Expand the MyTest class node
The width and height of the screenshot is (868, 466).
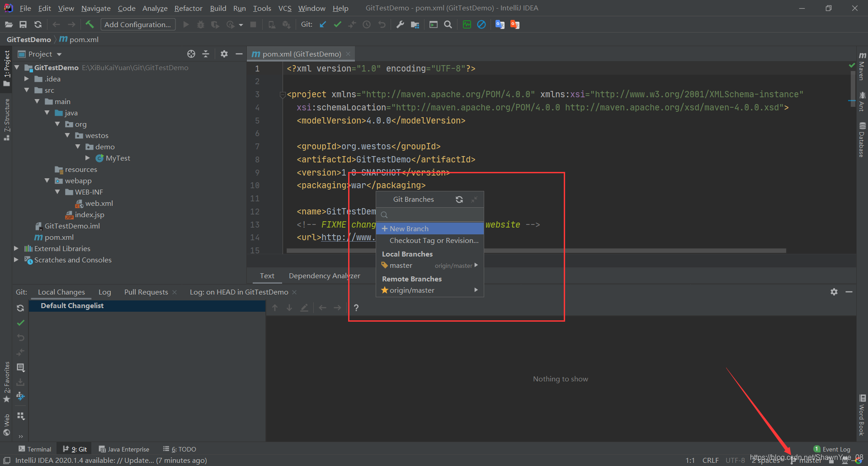pyautogui.click(x=88, y=158)
